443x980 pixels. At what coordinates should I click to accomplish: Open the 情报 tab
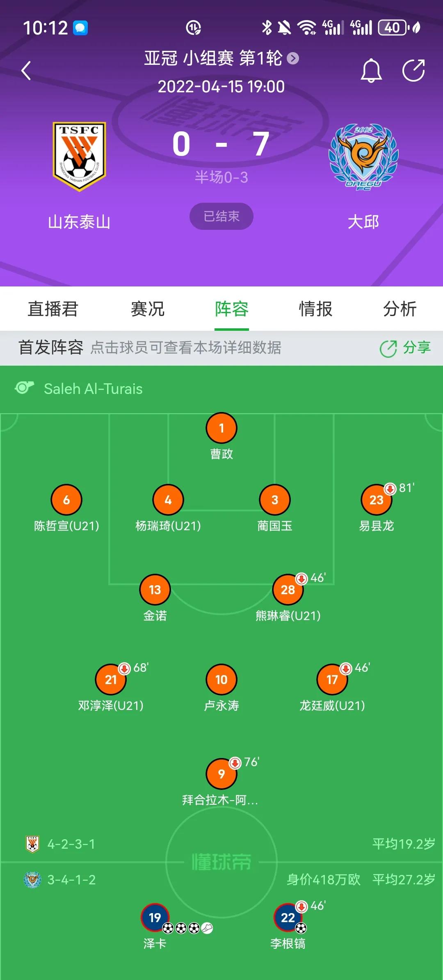tap(315, 309)
